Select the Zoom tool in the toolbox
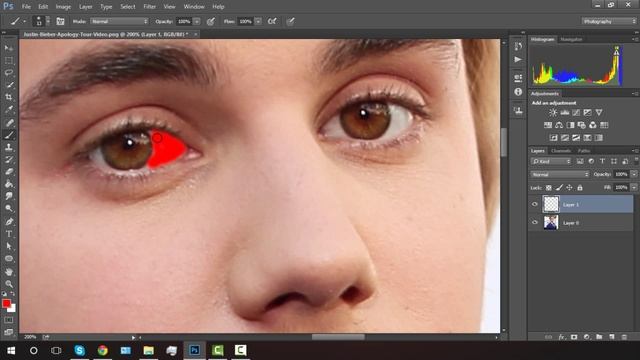This screenshot has height=360, width=640. click(x=9, y=284)
